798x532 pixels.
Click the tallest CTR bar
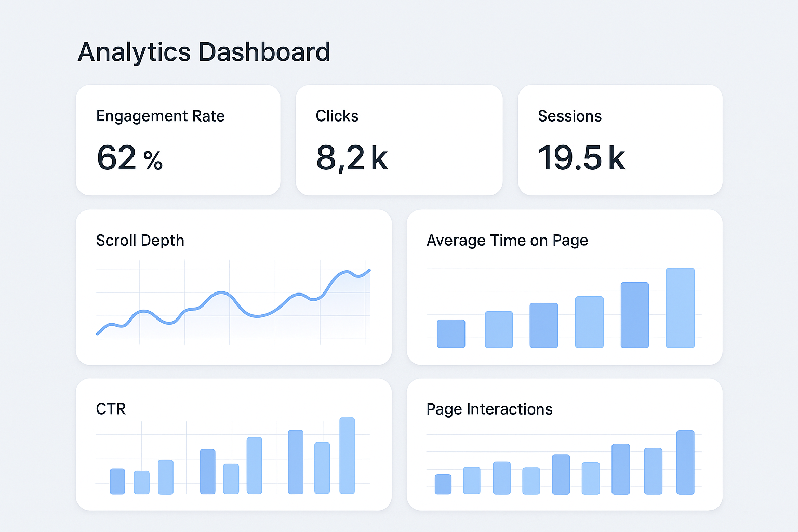pyautogui.click(x=347, y=455)
